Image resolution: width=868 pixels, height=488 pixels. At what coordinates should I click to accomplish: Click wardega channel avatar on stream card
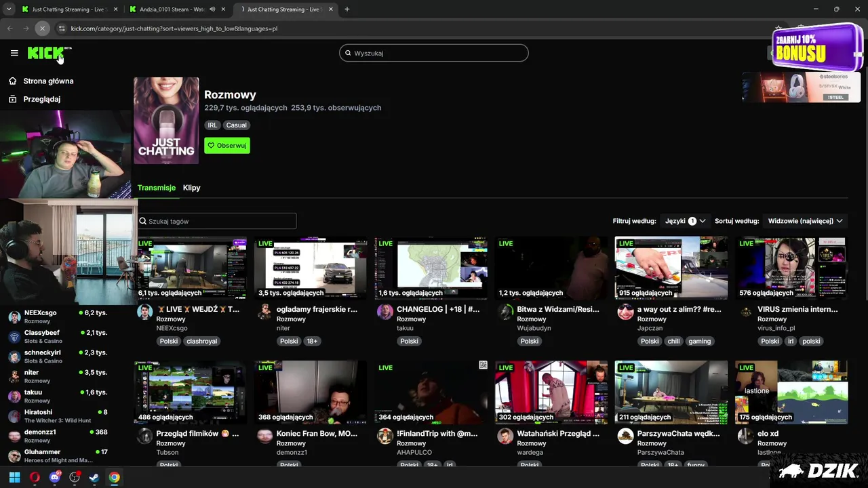[505, 436]
